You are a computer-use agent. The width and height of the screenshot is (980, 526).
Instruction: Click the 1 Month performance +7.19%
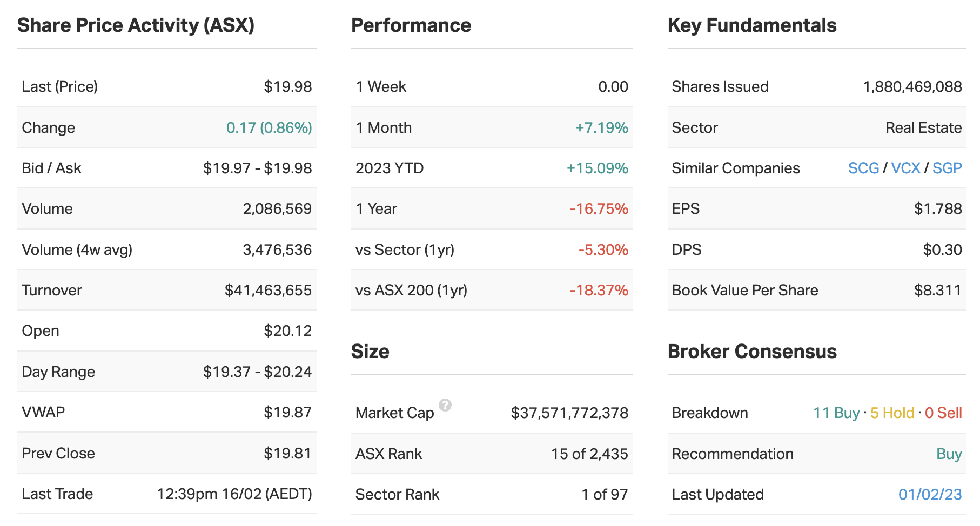(601, 128)
